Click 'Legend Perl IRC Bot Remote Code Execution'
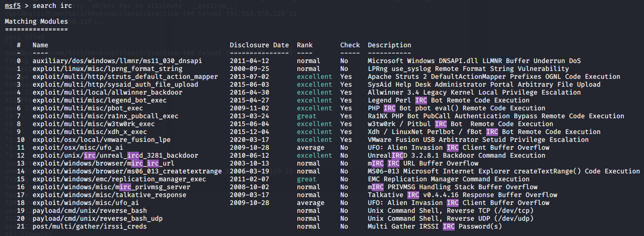Image resolution: width=644 pixels, height=236 pixels. click(449, 101)
